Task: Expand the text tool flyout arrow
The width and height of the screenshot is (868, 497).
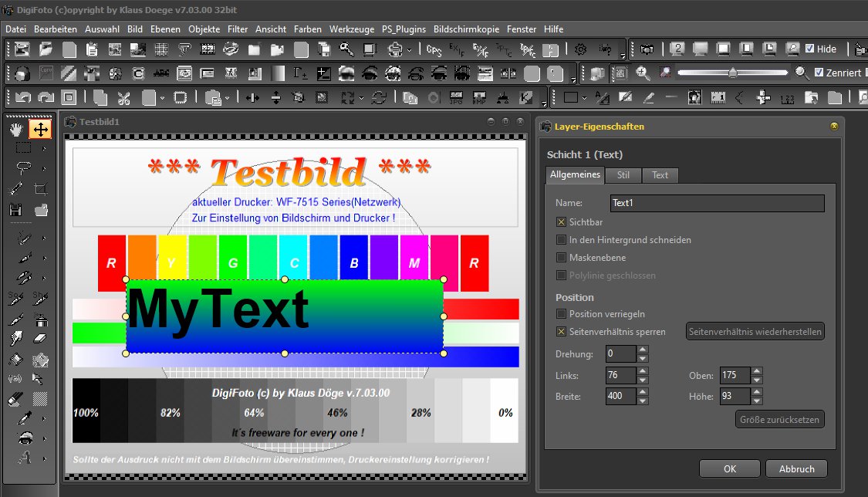Action: click(44, 459)
